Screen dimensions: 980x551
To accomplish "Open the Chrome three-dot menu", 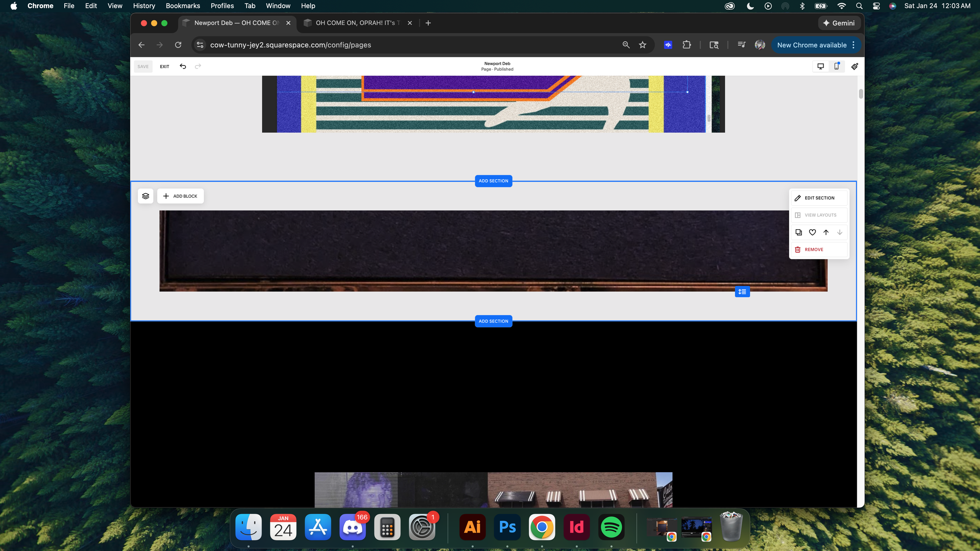I will 853,45.
